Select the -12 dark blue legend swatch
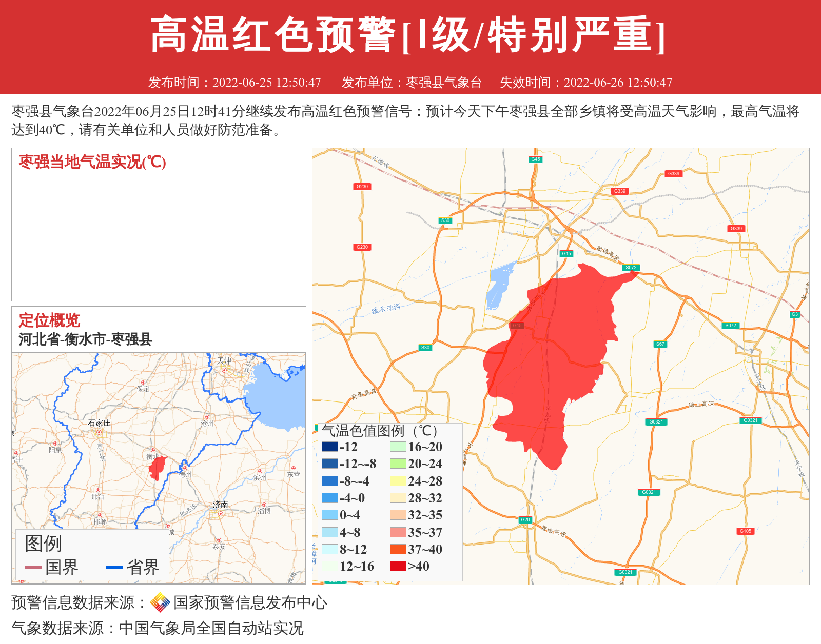 pos(329,447)
